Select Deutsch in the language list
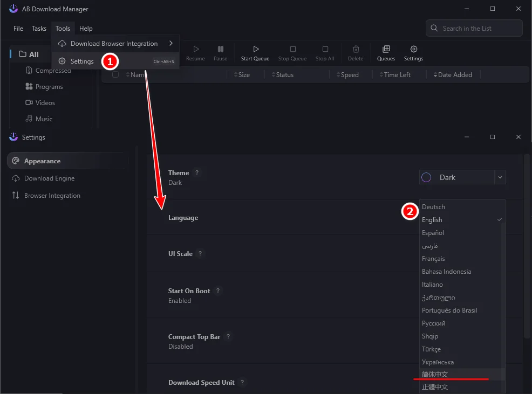The image size is (532, 394). 461,207
